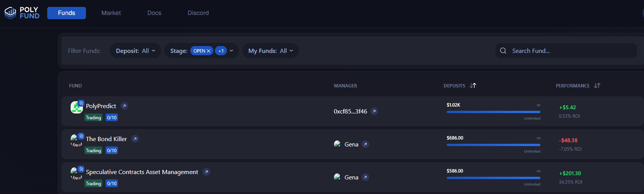Click the Funds button in navbar
Image resolution: width=644 pixels, height=194 pixels.
(x=66, y=13)
